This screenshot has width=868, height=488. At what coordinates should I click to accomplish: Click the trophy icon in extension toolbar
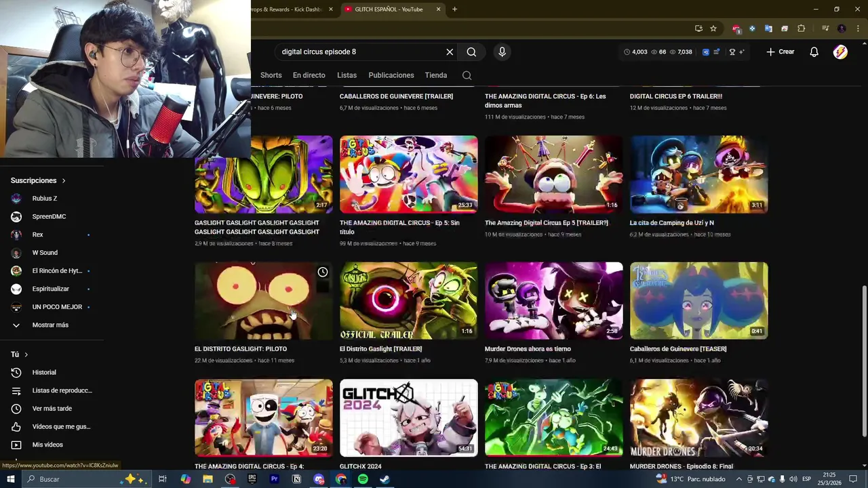point(732,52)
